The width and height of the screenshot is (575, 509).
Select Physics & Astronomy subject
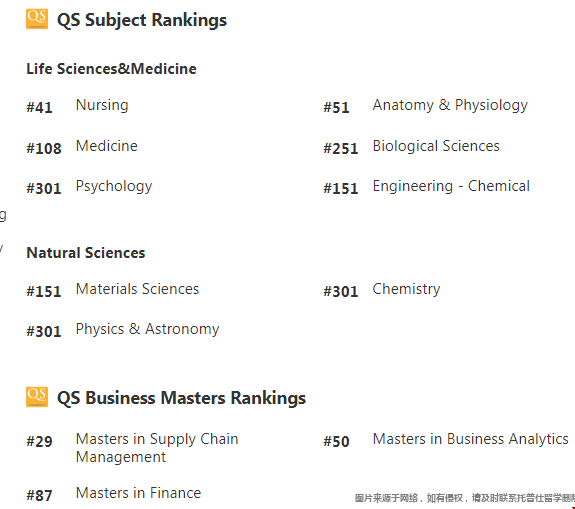[147, 329]
